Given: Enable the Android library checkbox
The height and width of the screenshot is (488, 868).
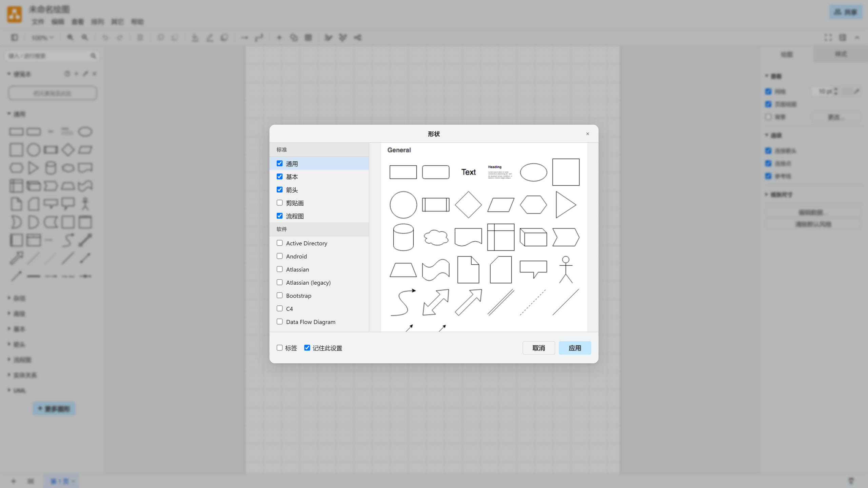Looking at the screenshot, I should (x=279, y=256).
